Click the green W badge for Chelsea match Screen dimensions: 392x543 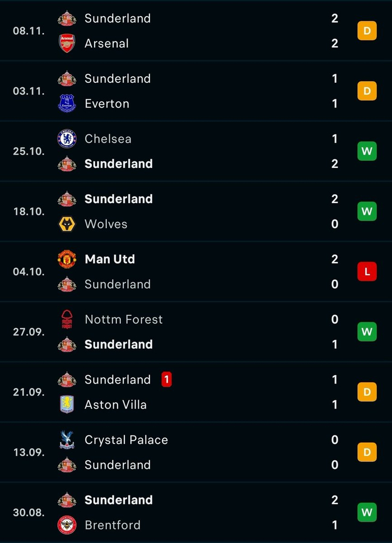(367, 151)
